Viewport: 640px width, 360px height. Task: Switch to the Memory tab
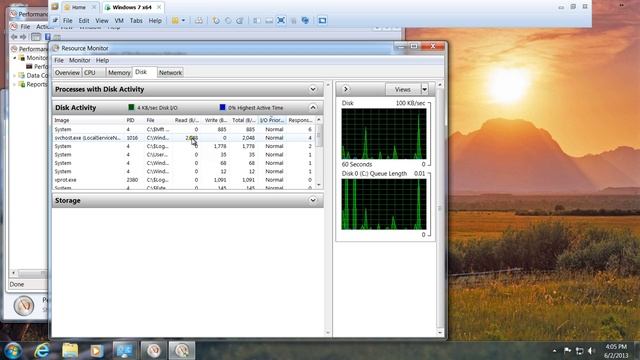click(x=119, y=73)
